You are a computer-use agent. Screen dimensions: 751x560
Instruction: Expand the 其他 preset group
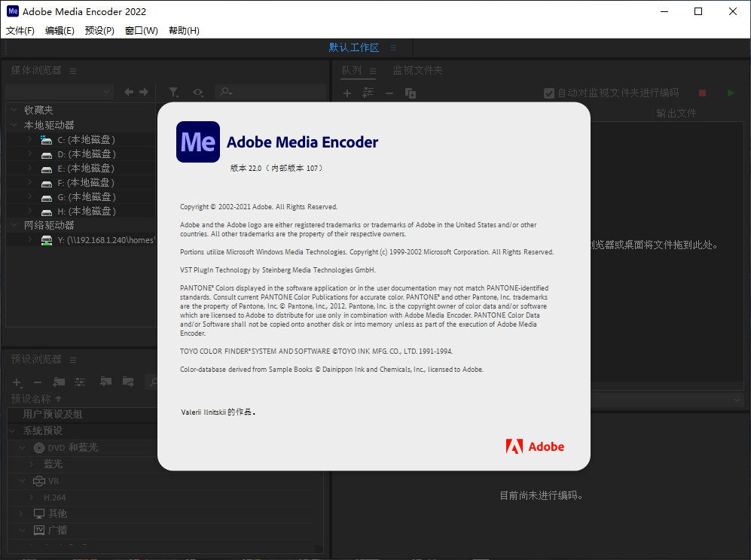click(x=21, y=513)
